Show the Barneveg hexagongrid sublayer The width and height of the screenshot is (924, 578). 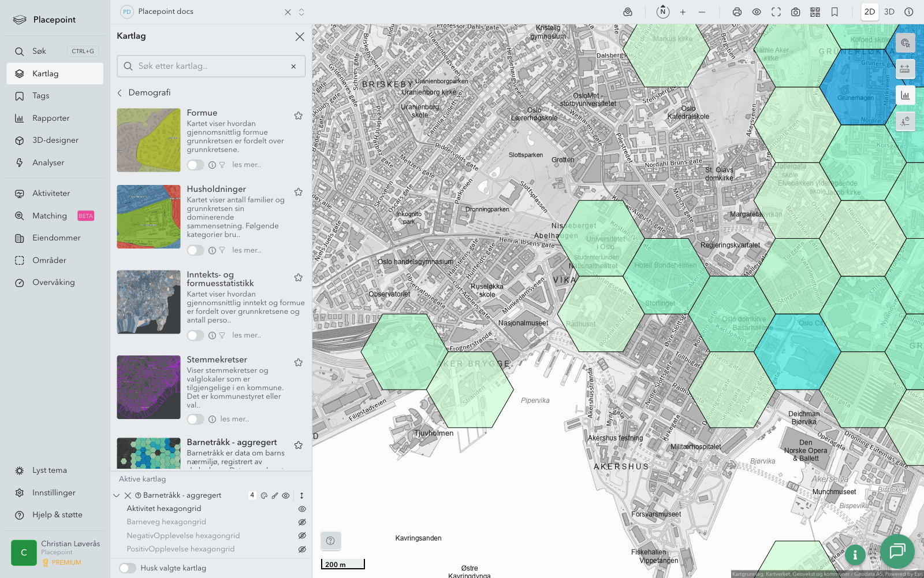click(x=301, y=522)
